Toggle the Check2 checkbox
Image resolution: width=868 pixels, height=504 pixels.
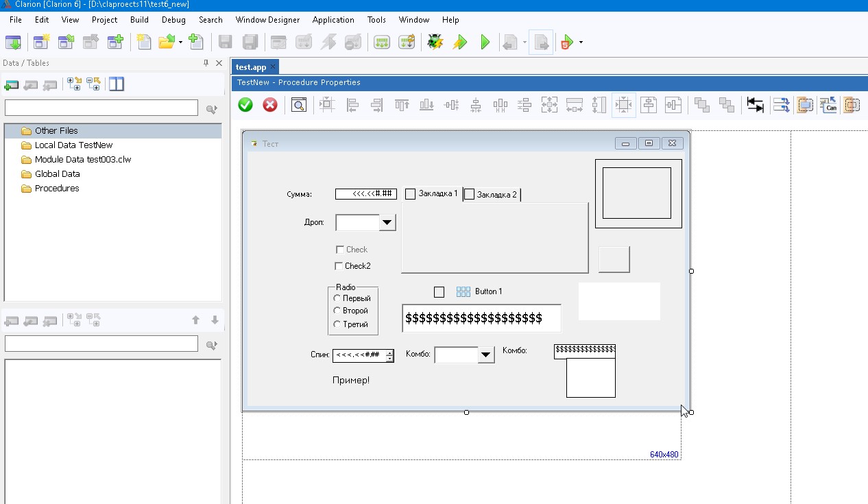339,266
